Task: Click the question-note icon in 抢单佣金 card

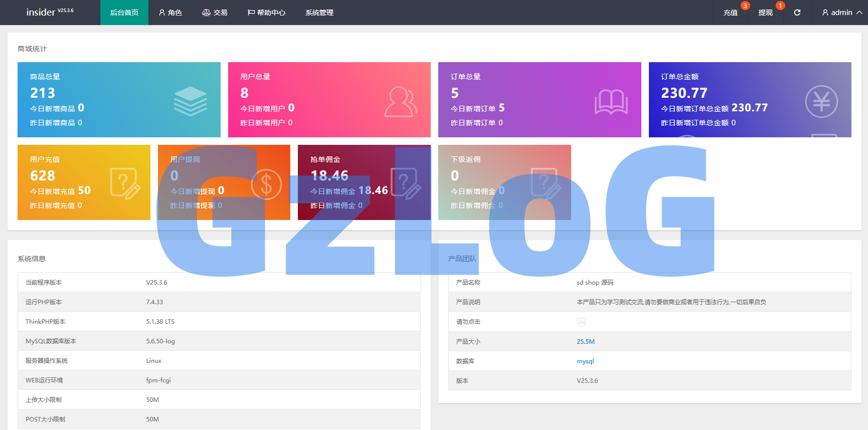Action: click(x=405, y=184)
